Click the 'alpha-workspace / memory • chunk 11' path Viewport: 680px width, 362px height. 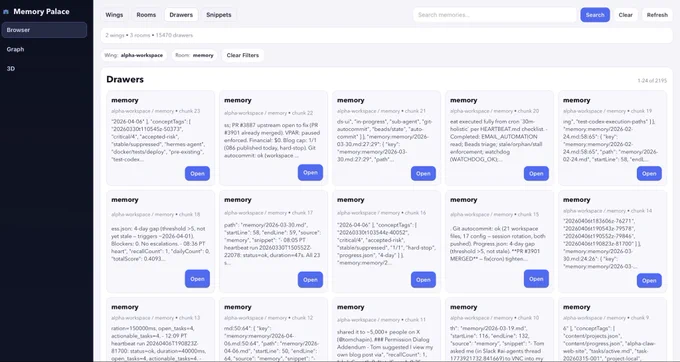pos(381,320)
